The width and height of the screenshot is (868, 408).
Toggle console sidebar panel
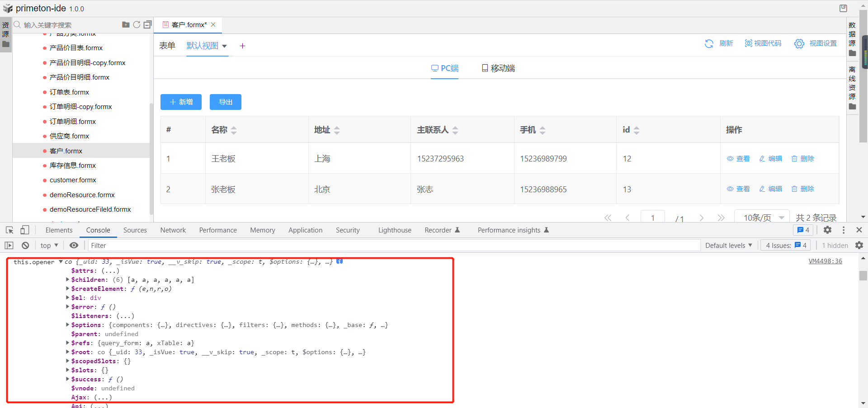click(x=9, y=245)
